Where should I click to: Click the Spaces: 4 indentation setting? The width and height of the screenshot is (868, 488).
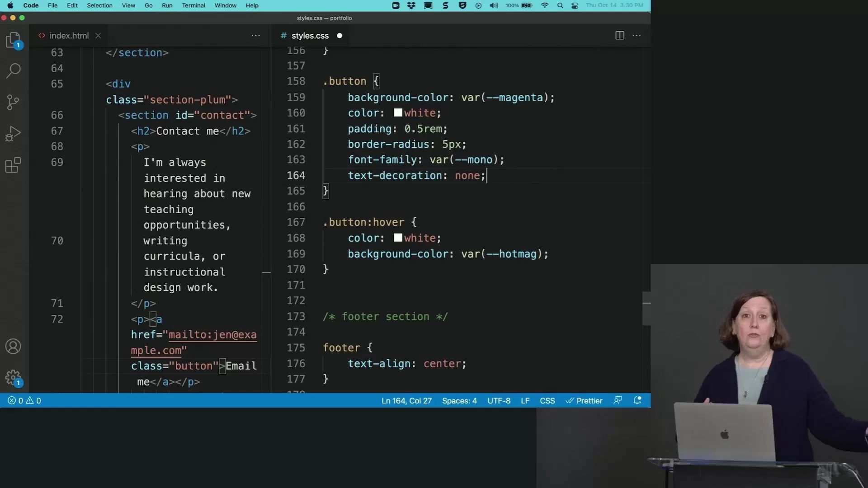click(459, 401)
